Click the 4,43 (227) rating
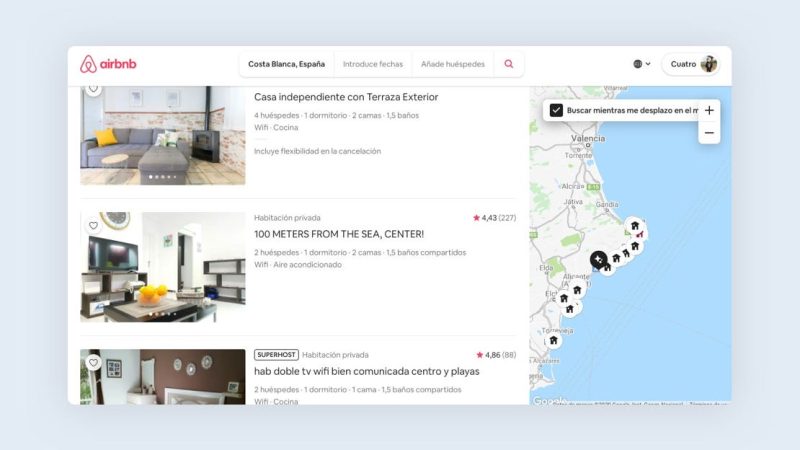The width and height of the screenshot is (800, 450). [x=494, y=218]
